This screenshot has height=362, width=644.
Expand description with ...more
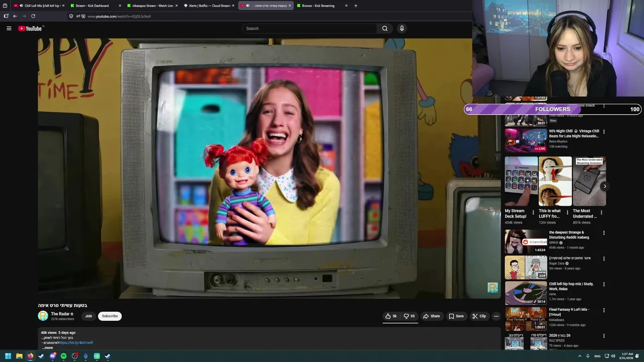pos(47,347)
